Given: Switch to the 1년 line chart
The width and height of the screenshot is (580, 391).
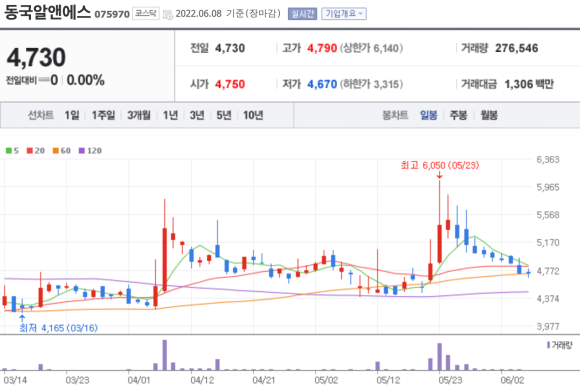Looking at the screenshot, I should click(170, 115).
